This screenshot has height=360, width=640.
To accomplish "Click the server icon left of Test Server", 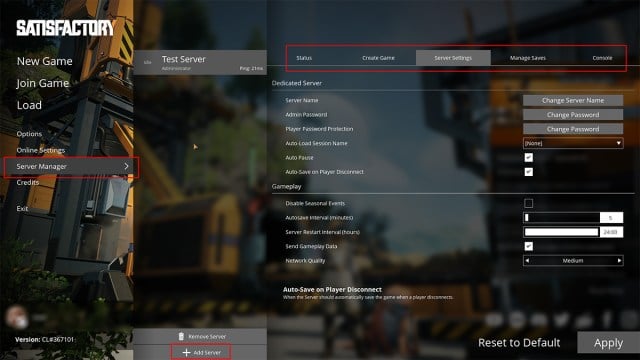I will click(x=148, y=62).
